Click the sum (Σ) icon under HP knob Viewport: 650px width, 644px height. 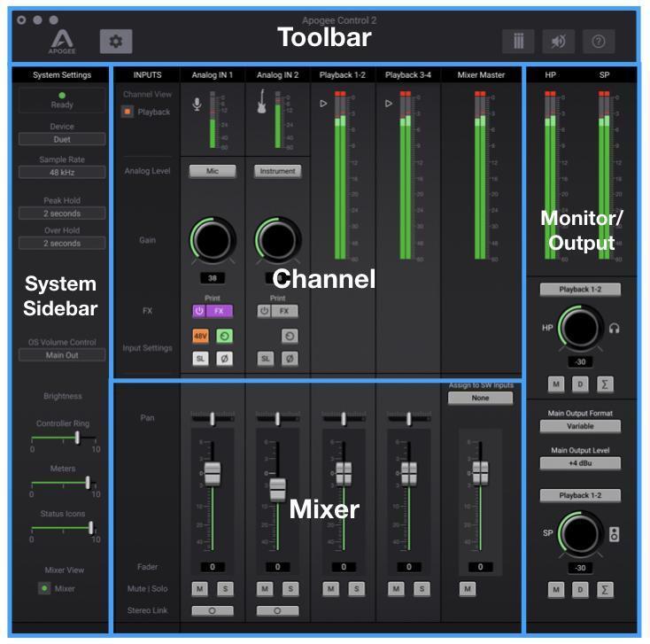click(605, 382)
